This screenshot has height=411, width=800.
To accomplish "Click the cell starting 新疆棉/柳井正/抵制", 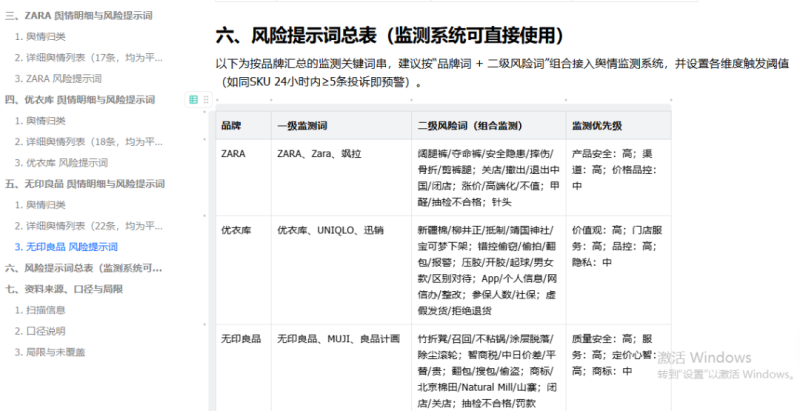I will [488, 270].
